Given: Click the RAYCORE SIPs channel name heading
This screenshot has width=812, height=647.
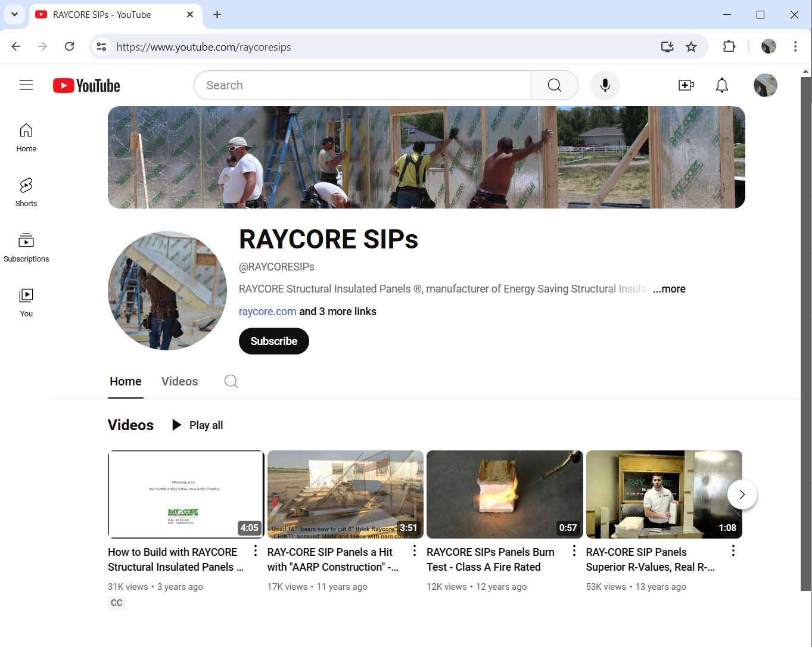Looking at the screenshot, I should pyautogui.click(x=328, y=239).
